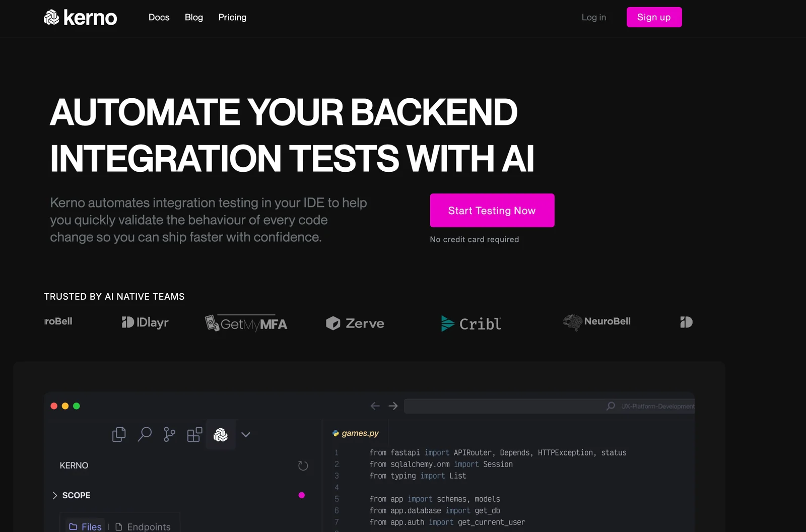
Task: Select the search magnifier icon in the IDE sidebar
Action: point(145,434)
